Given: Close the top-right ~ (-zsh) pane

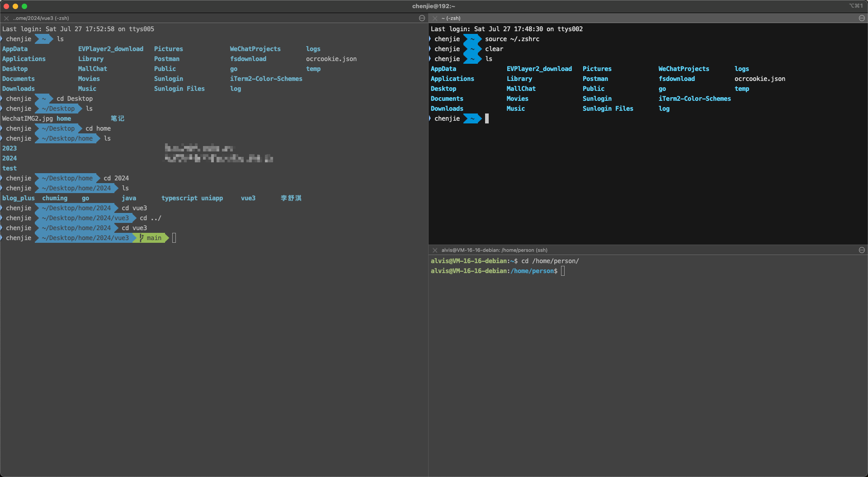Looking at the screenshot, I should click(x=435, y=18).
